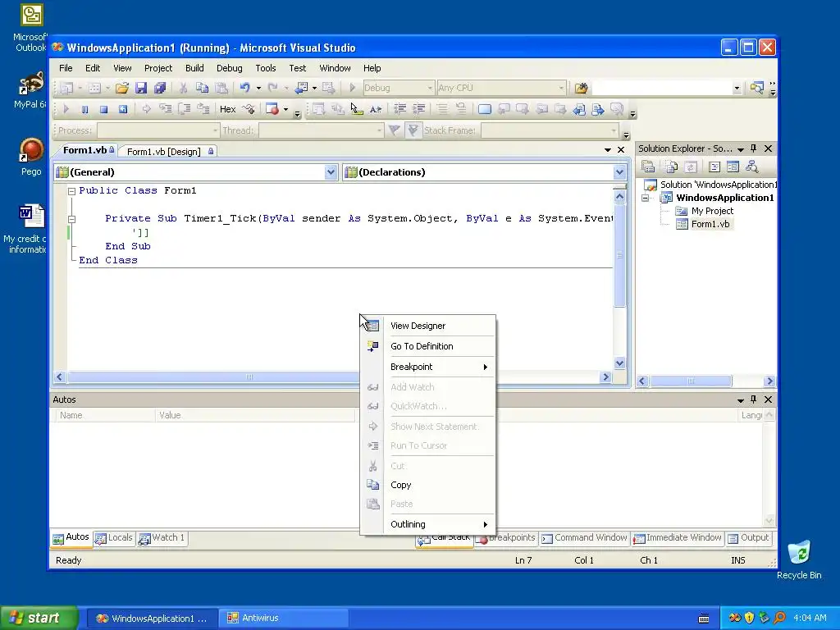Screen dimensions: 840x630
Task: Open the Tools menu
Action: (265, 68)
